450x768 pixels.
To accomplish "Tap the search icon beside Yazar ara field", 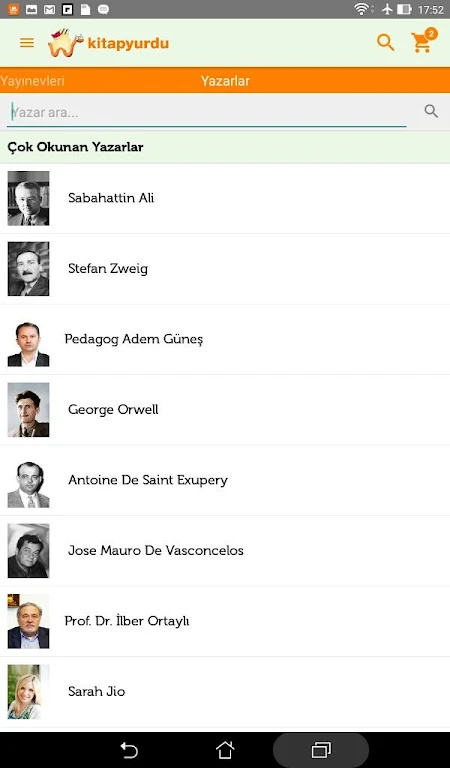I will [431, 111].
